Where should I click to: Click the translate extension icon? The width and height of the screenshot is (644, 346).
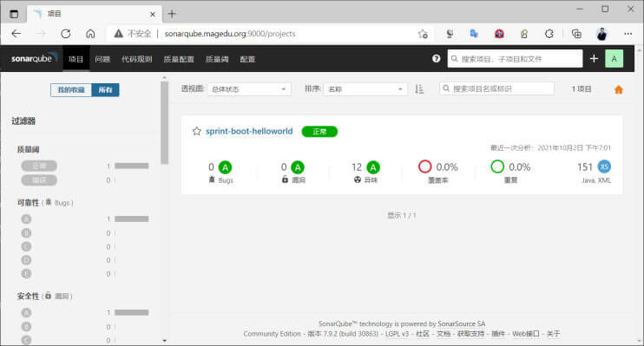[x=474, y=34]
